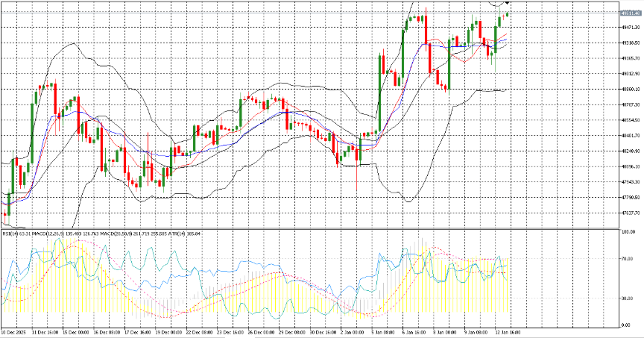Click the 70.00 overbought level label
Image resolution: width=644 pixels, height=338 pixels.
click(x=628, y=260)
